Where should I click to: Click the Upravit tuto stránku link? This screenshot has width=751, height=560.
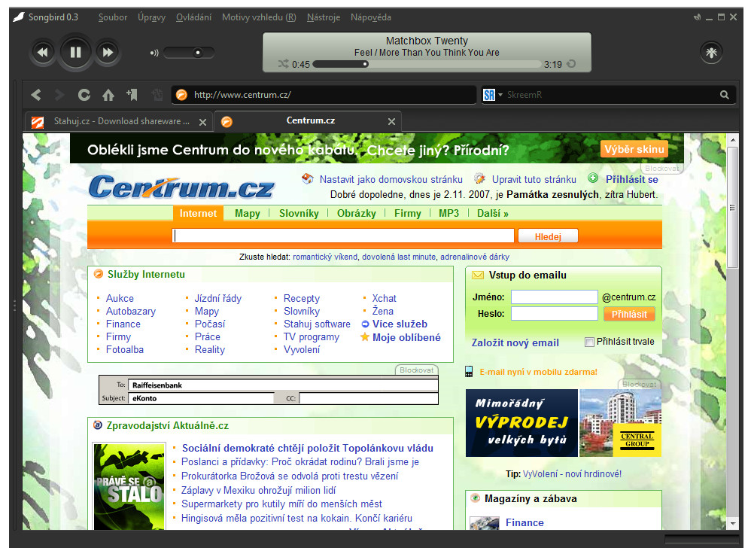click(x=534, y=180)
